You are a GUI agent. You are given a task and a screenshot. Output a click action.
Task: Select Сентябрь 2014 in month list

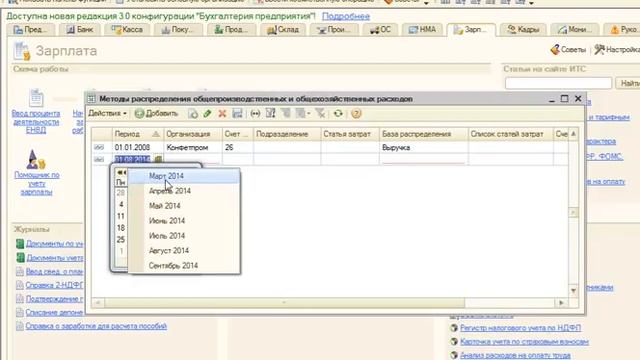click(x=184, y=266)
